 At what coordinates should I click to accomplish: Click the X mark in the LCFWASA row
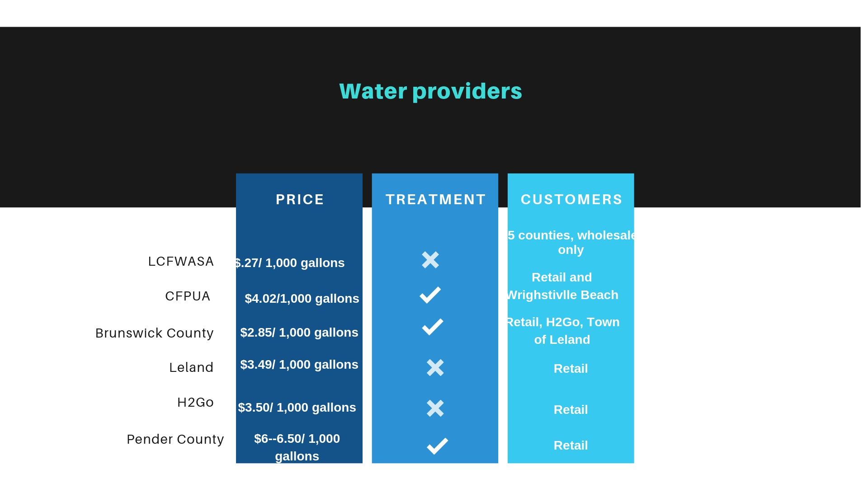click(430, 260)
